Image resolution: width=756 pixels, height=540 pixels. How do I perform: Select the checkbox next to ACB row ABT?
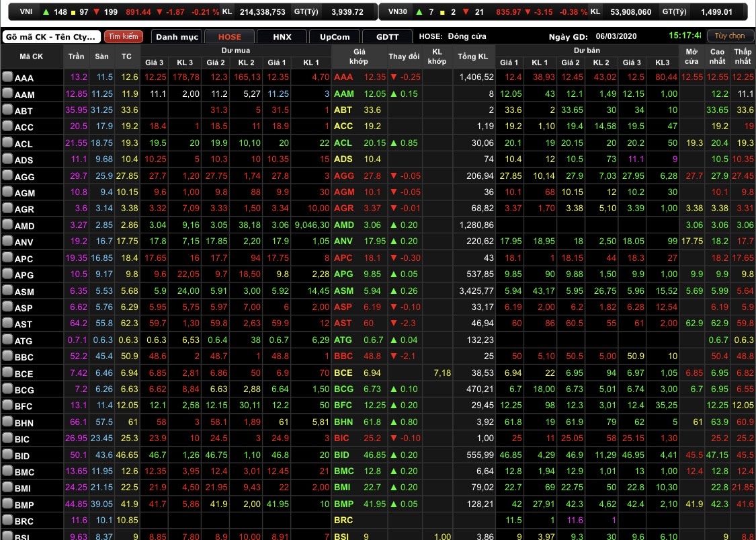point(7,110)
